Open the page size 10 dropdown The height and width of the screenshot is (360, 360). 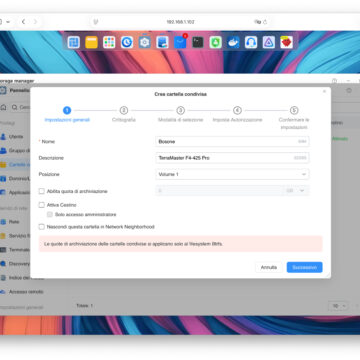click(338, 306)
